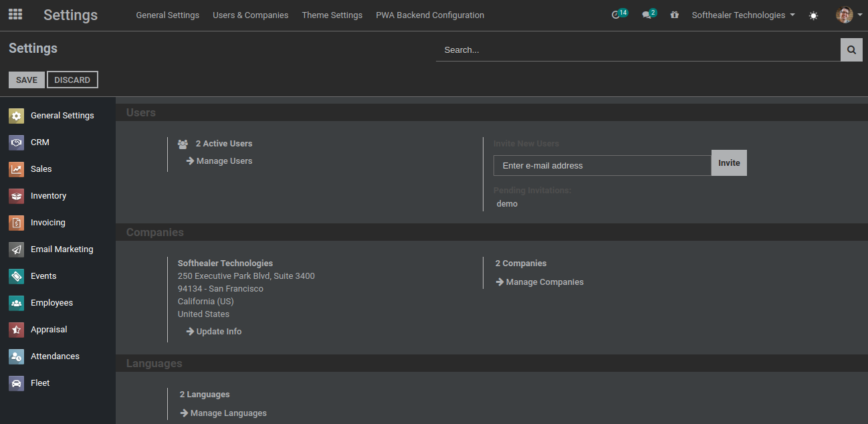Click the Active Users group icon
The image size is (868, 424).
click(183, 144)
